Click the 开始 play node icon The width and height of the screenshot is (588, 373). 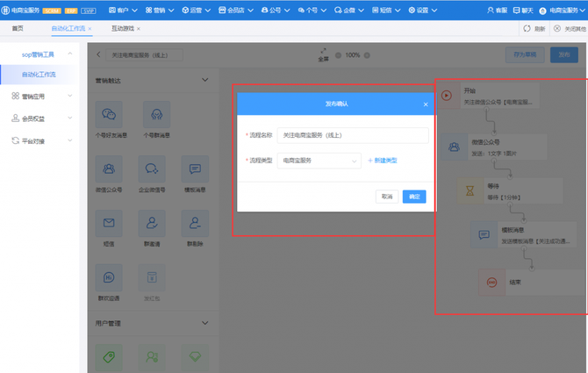446,96
